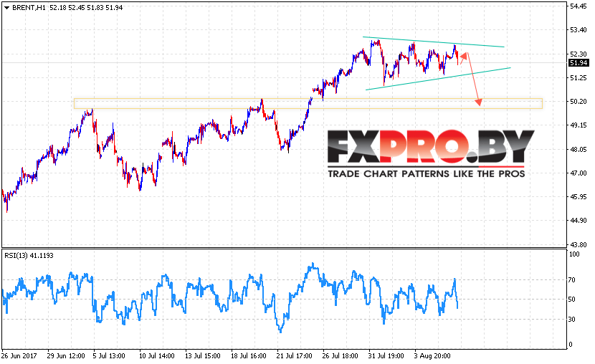Image resolution: width=595 pixels, height=364 pixels.
Task: Click the 44.90 price axis label
Action: [578, 221]
